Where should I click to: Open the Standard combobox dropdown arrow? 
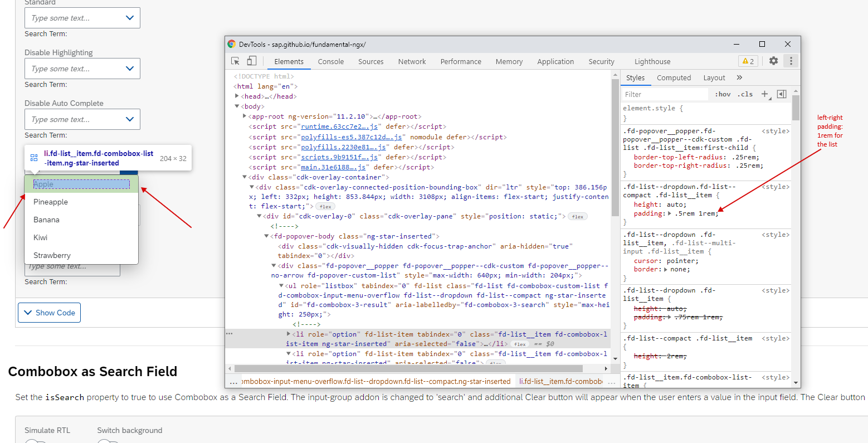pos(130,18)
